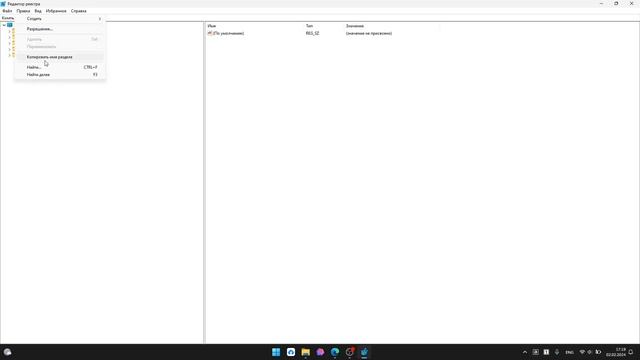
Task: Restore down the Registry Editor window
Action: 616,3
